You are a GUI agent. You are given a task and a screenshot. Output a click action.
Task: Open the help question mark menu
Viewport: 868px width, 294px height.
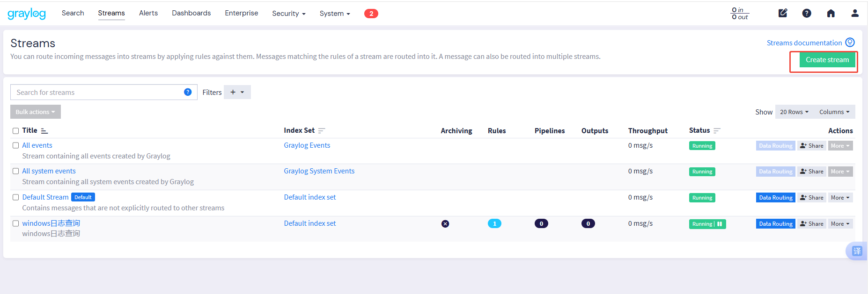[x=807, y=13]
